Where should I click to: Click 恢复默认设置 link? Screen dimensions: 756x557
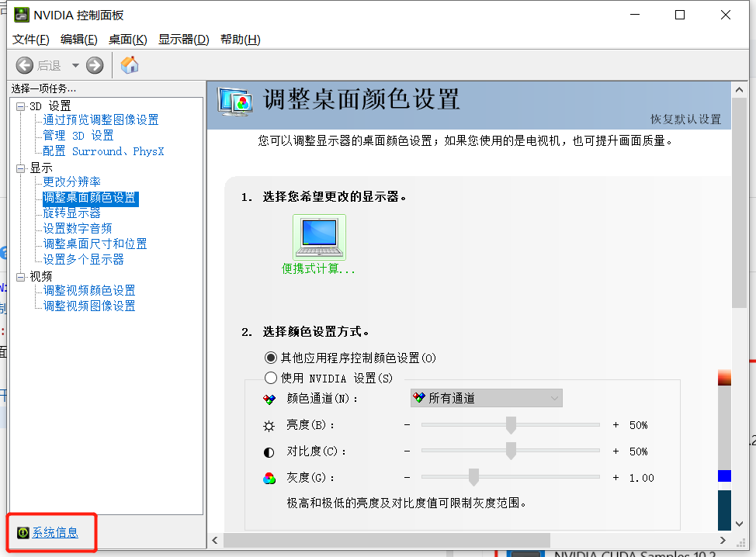point(685,119)
